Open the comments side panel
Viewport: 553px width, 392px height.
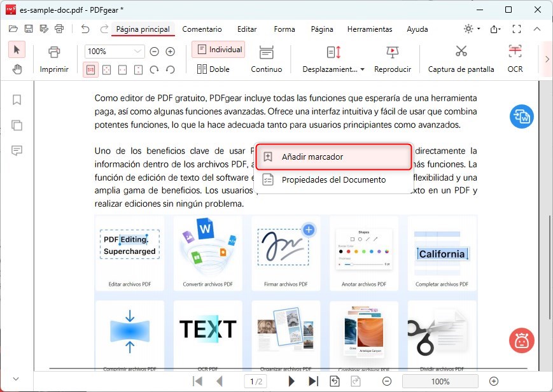click(17, 151)
